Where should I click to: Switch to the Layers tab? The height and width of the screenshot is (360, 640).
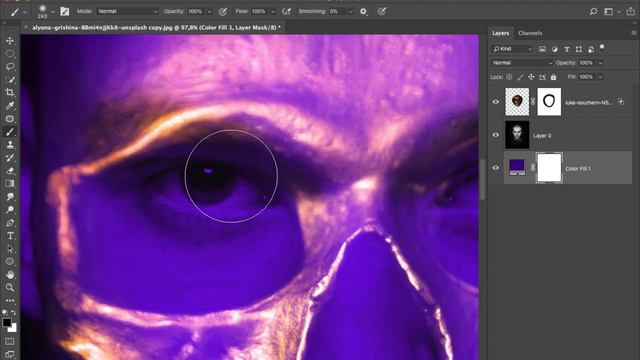click(x=500, y=33)
